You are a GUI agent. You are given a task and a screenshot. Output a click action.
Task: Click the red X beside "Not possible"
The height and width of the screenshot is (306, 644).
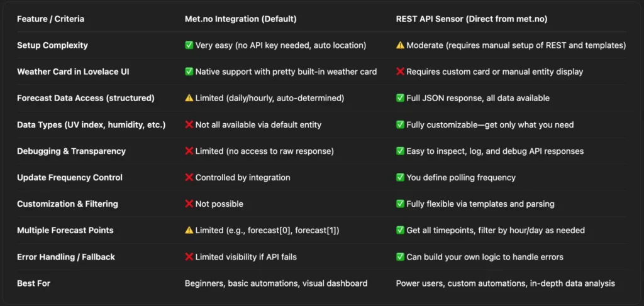click(x=189, y=204)
